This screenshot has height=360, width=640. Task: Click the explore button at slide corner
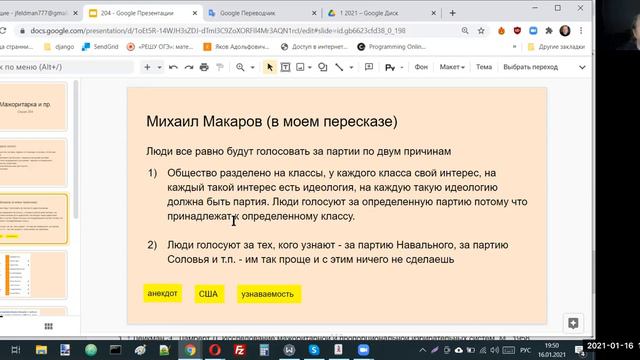(x=573, y=323)
